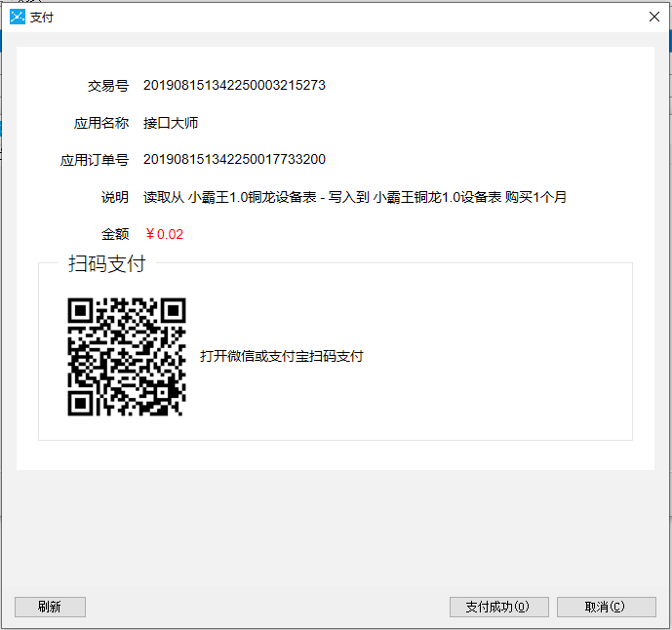Click the 扫码支付 group heading

click(x=106, y=263)
